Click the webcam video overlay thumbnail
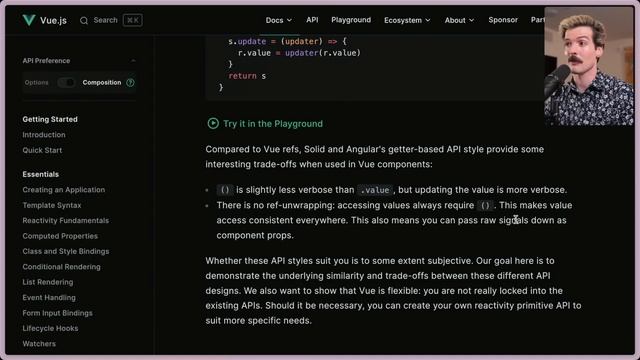This screenshot has width=640, height=360. point(589,66)
